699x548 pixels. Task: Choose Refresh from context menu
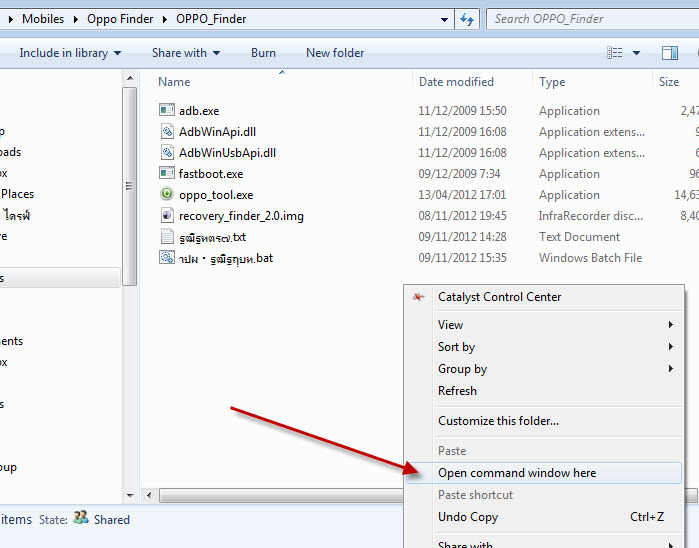click(457, 391)
